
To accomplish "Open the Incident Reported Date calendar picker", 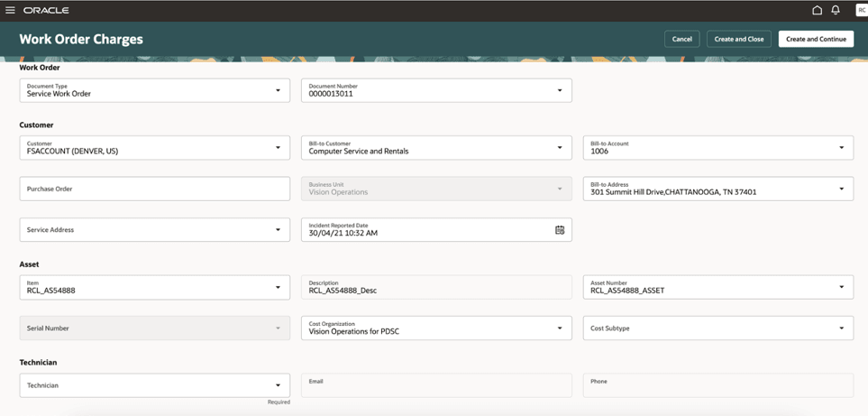I will (560, 230).
